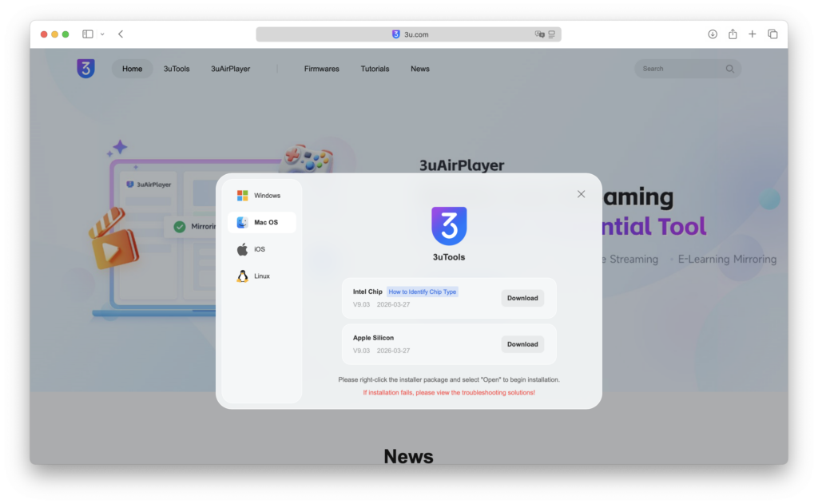818x504 pixels.
Task: Select the Windows platform tab
Action: tap(262, 196)
